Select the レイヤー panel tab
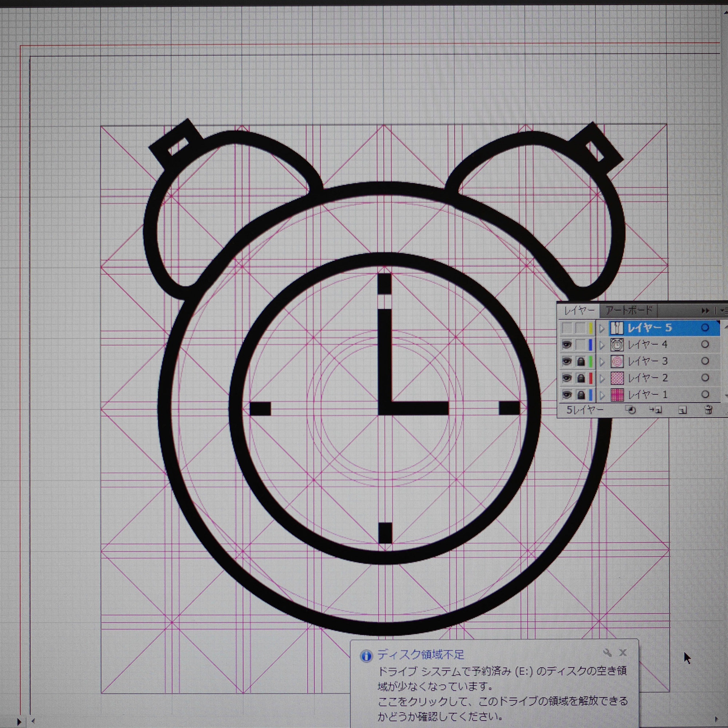Viewport: 728px width, 728px height. [x=579, y=311]
